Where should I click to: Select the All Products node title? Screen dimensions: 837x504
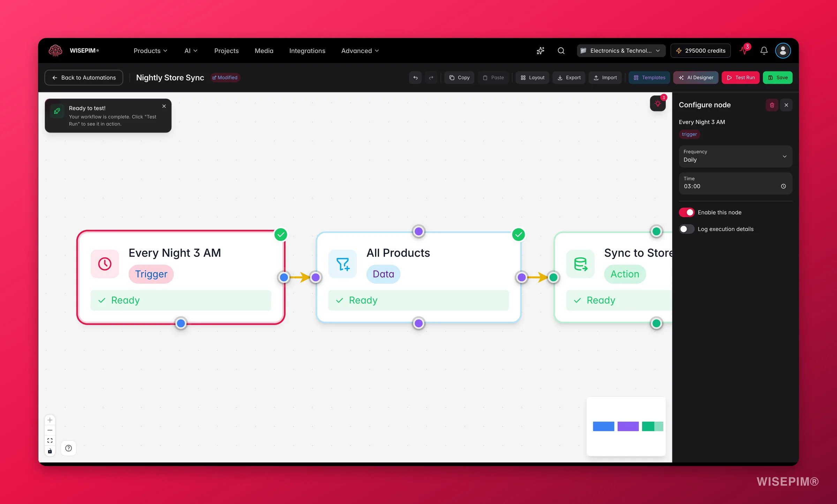398,253
